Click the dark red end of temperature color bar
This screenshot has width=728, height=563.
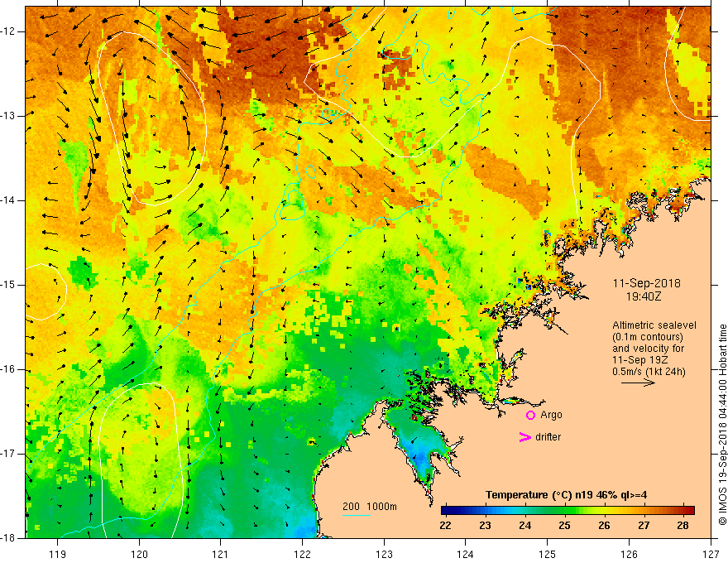[x=689, y=510]
